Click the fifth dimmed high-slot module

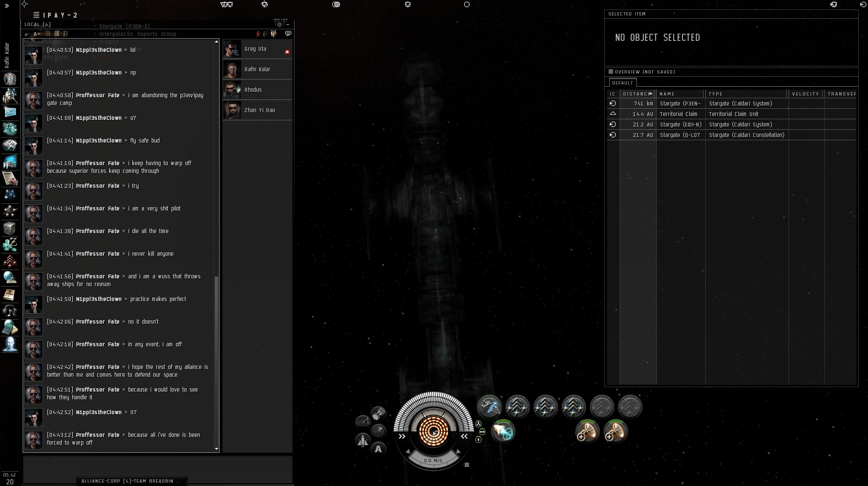click(602, 407)
